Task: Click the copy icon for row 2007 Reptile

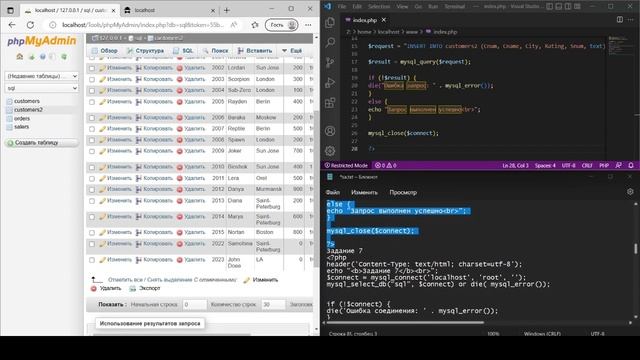Action: (x=139, y=129)
